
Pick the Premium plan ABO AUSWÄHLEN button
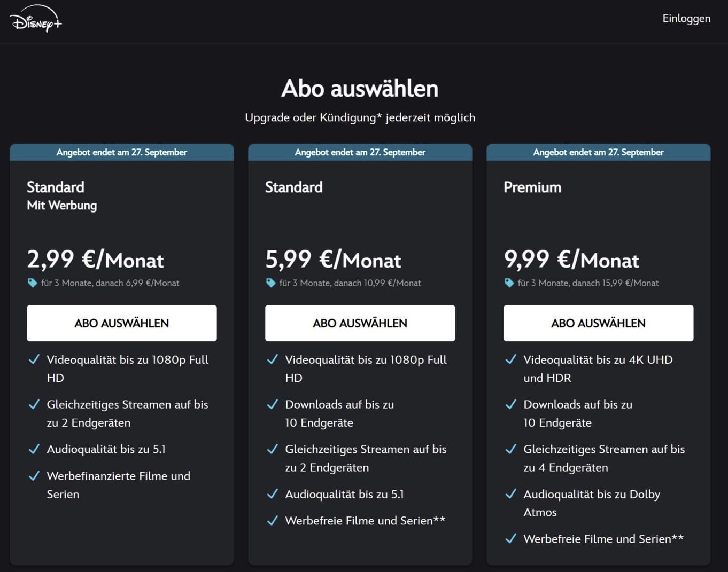click(x=599, y=323)
